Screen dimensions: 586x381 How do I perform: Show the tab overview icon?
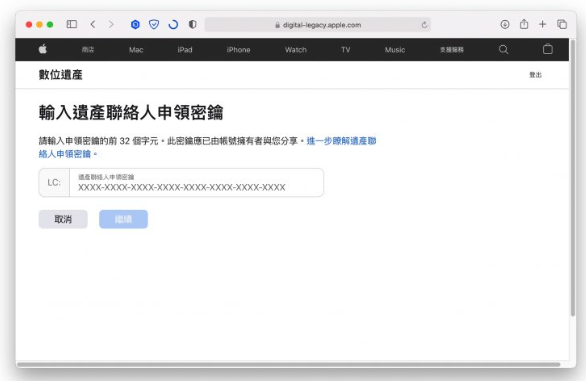tap(562, 24)
